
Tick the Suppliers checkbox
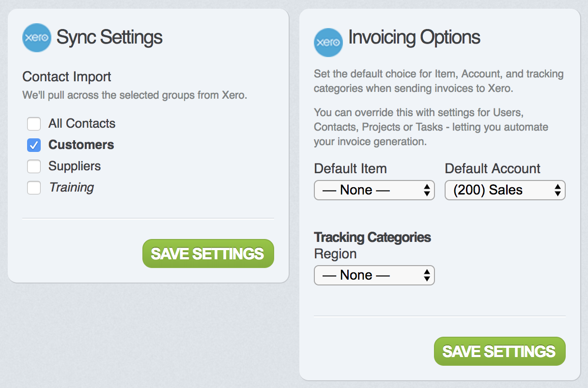click(34, 166)
